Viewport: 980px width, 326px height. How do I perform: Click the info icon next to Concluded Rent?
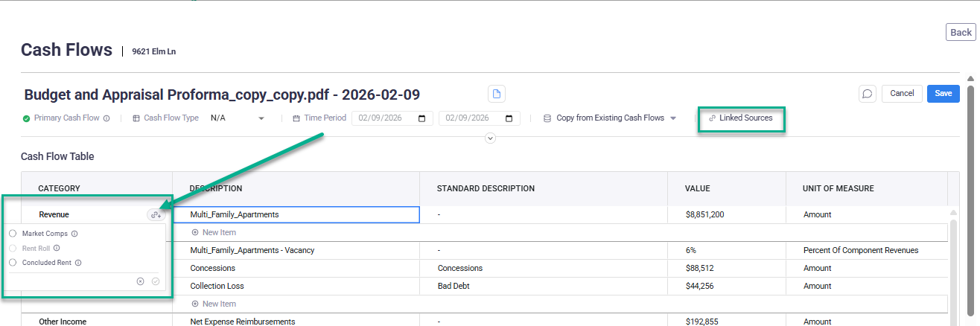[78, 263]
